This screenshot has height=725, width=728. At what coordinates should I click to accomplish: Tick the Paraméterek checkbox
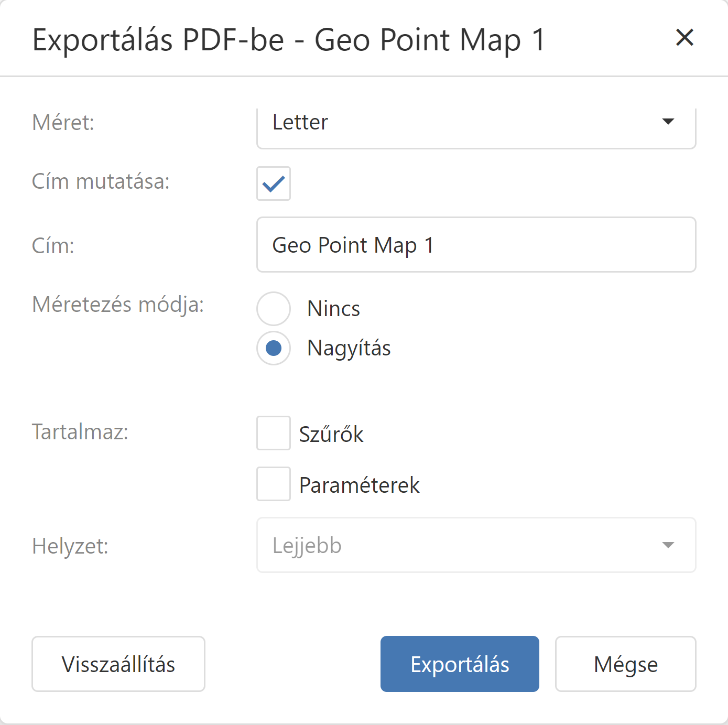coord(274,484)
